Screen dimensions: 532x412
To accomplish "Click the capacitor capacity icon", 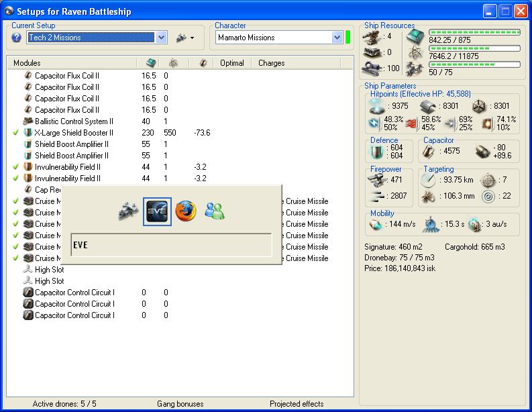I will click(429, 152).
